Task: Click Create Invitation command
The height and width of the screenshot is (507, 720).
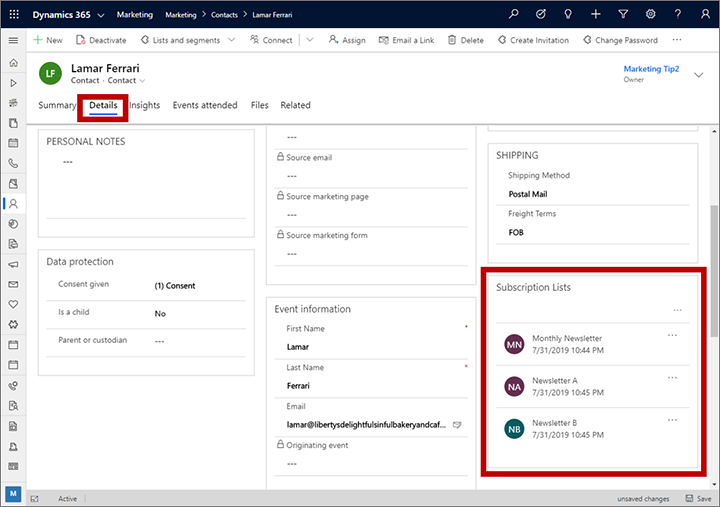Action: [533, 40]
